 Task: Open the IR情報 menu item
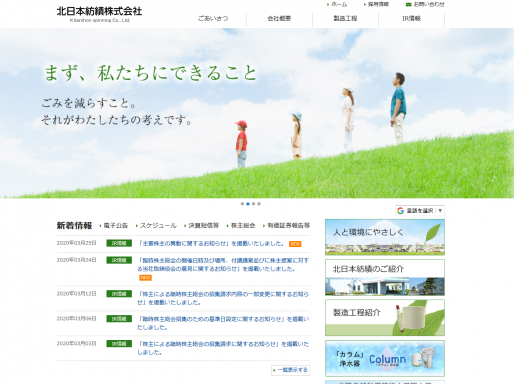pos(411,19)
